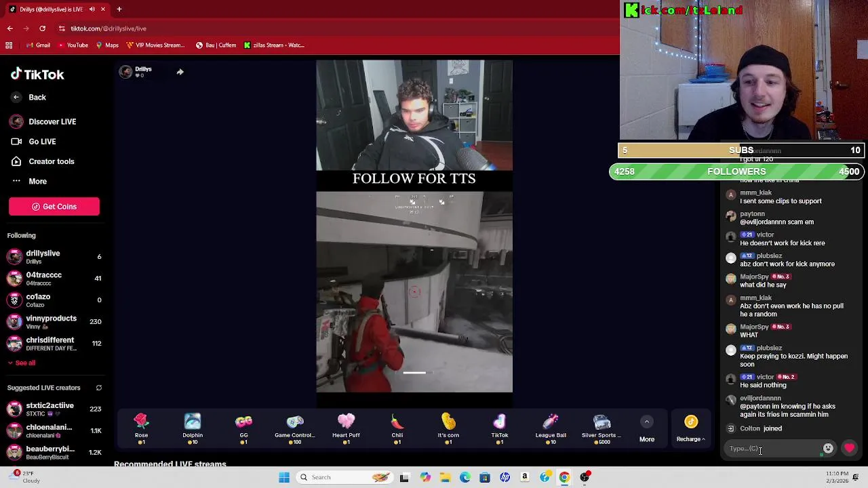Go back in browser history
868x488 pixels.
click(9, 28)
